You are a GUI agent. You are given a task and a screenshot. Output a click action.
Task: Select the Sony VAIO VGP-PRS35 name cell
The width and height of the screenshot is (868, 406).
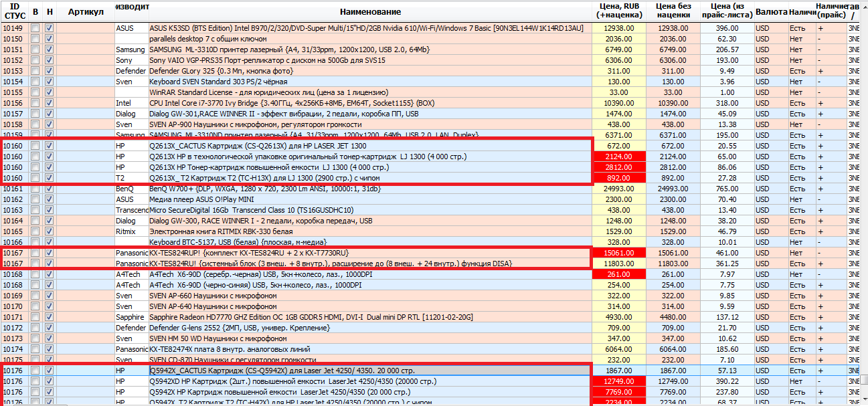tap(370, 60)
